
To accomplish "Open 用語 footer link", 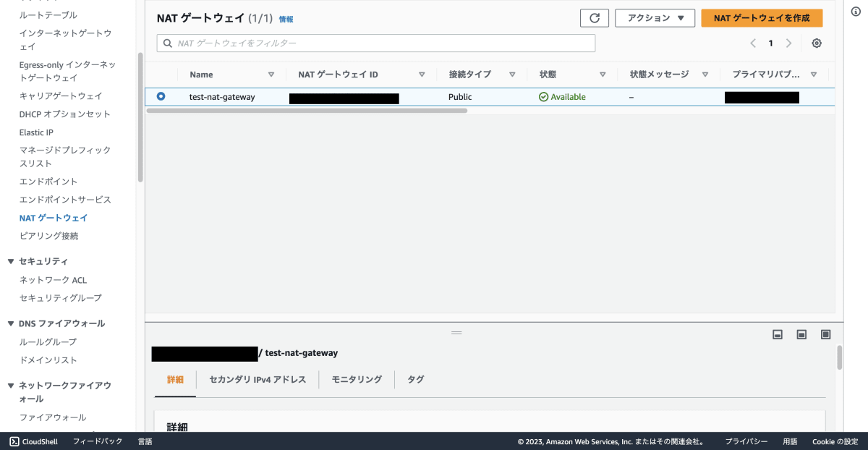I will [x=790, y=441].
